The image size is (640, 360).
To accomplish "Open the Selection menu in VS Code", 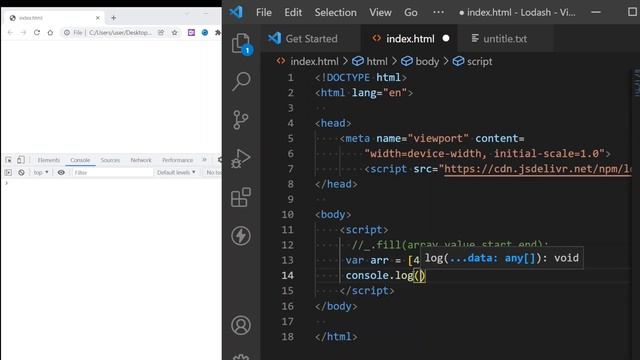I will tap(335, 12).
